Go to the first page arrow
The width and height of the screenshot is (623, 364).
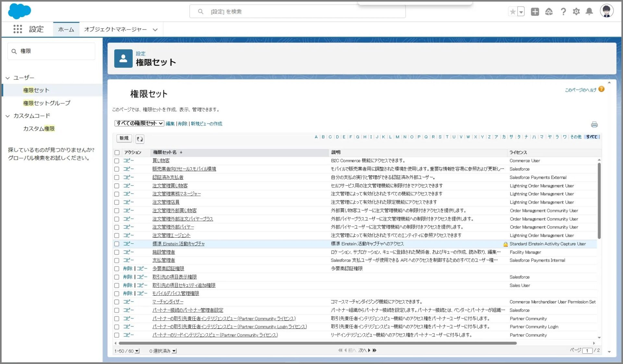(x=340, y=350)
